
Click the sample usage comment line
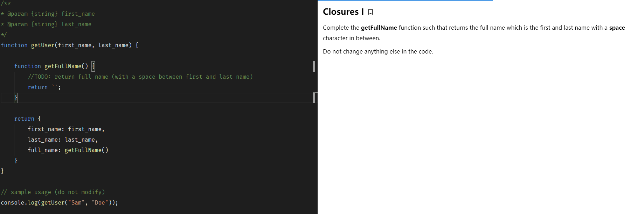[53, 192]
